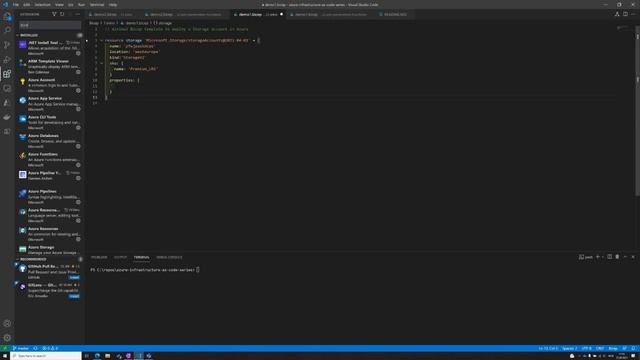Kill terminal with trash icon
Image resolution: width=640 pixels, height=360 pixels.
pyautogui.click(x=617, y=257)
